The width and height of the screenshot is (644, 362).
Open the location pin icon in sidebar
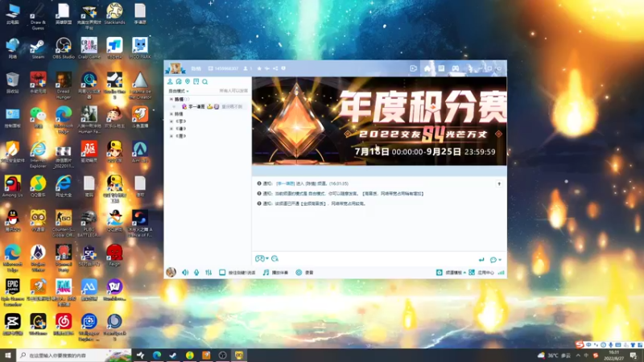click(x=188, y=82)
